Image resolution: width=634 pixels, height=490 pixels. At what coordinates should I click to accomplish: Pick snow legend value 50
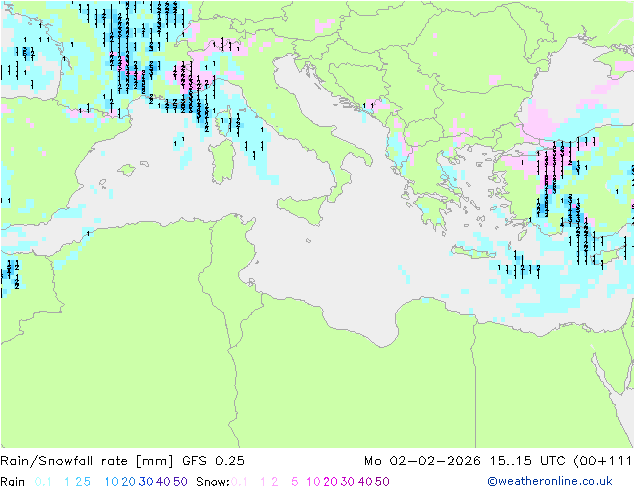[x=382, y=482]
